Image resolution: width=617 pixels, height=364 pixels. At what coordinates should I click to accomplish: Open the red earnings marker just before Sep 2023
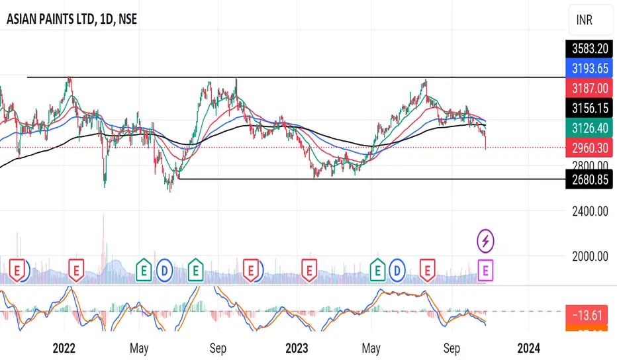[428, 271]
